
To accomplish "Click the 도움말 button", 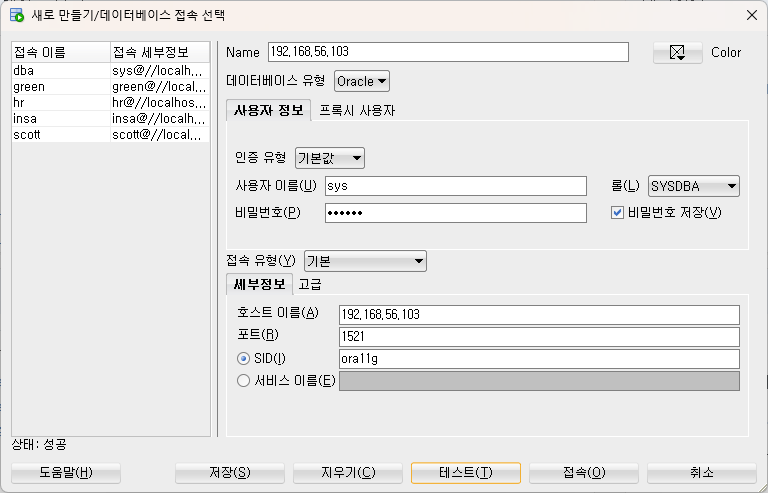I will (66, 472).
